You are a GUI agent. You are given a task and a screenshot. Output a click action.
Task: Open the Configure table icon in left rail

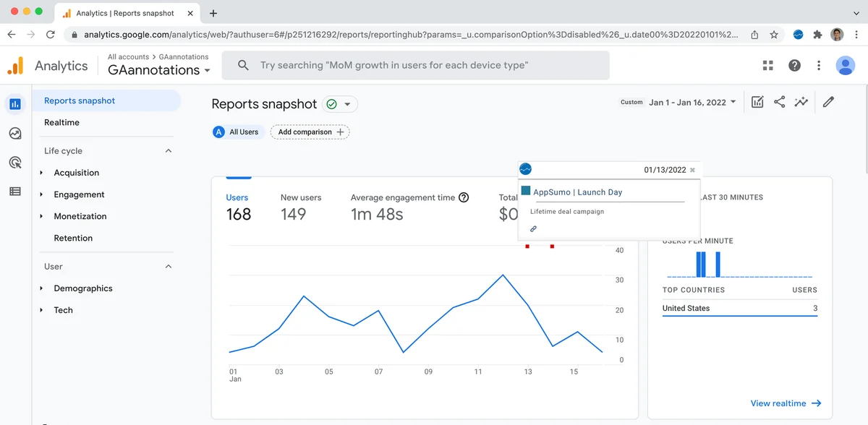pyautogui.click(x=15, y=192)
